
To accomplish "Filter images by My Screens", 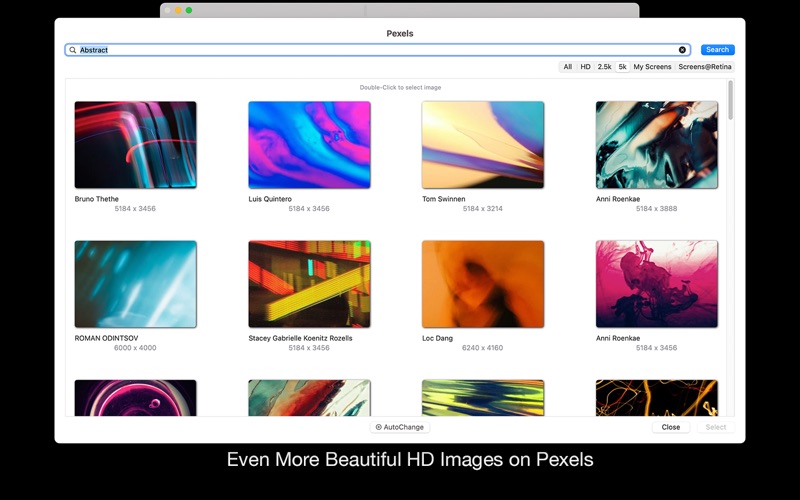I will point(652,67).
